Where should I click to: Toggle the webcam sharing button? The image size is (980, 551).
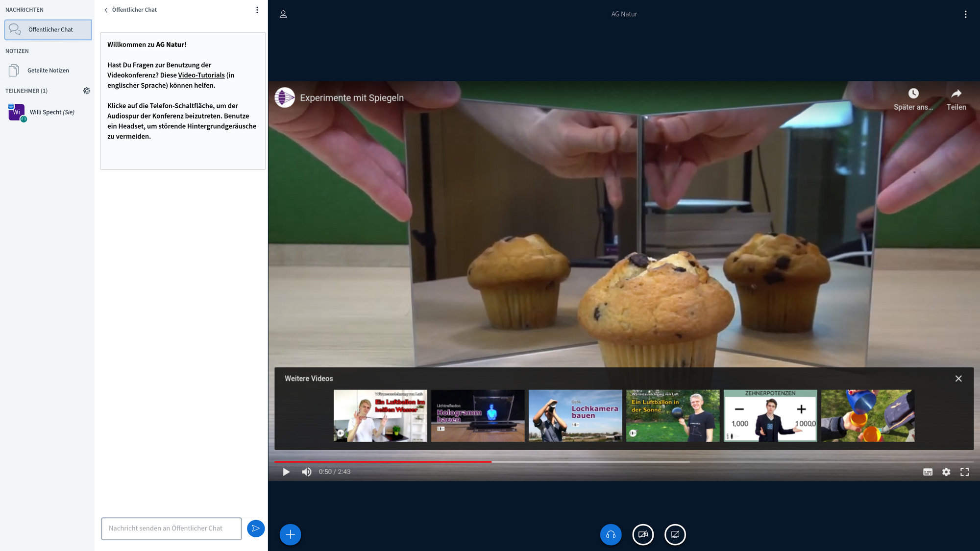[x=643, y=534]
